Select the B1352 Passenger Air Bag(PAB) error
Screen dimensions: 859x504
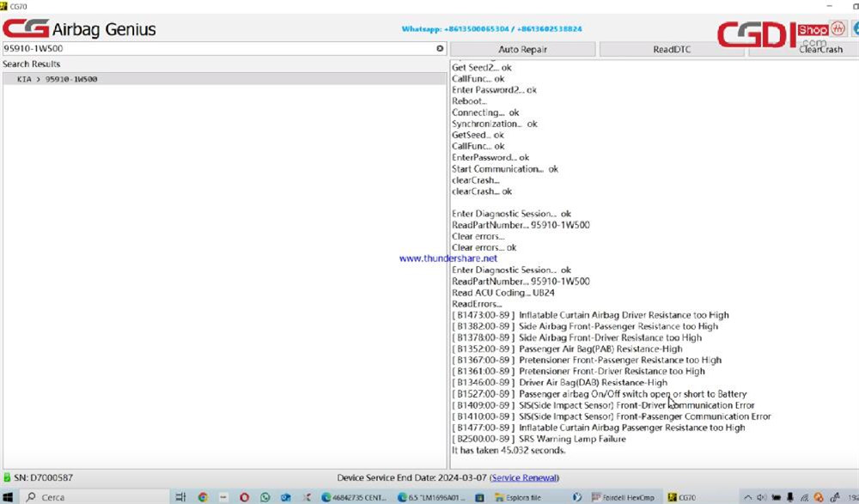pos(567,349)
